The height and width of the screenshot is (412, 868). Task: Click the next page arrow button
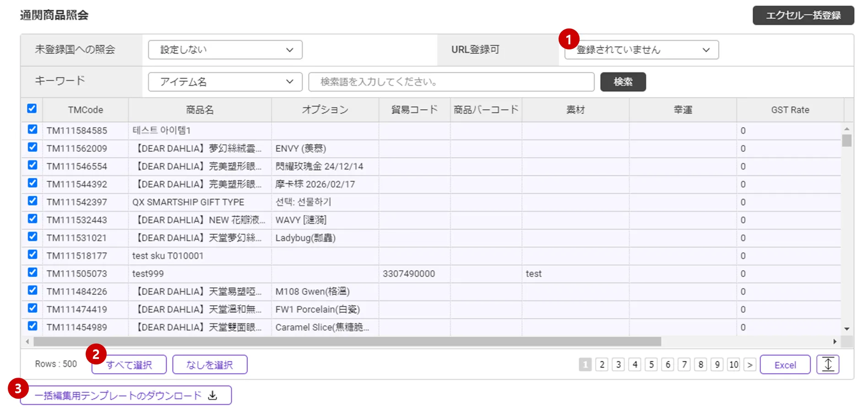point(750,364)
